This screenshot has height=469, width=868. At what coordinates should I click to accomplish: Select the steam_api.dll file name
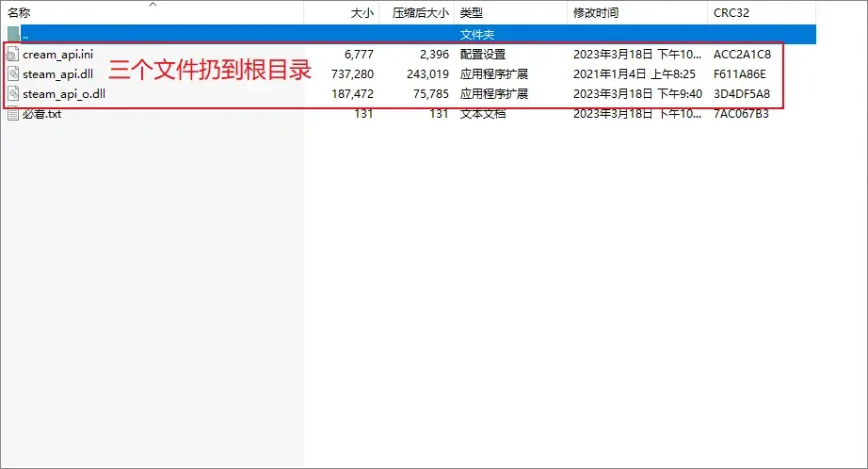point(59,73)
